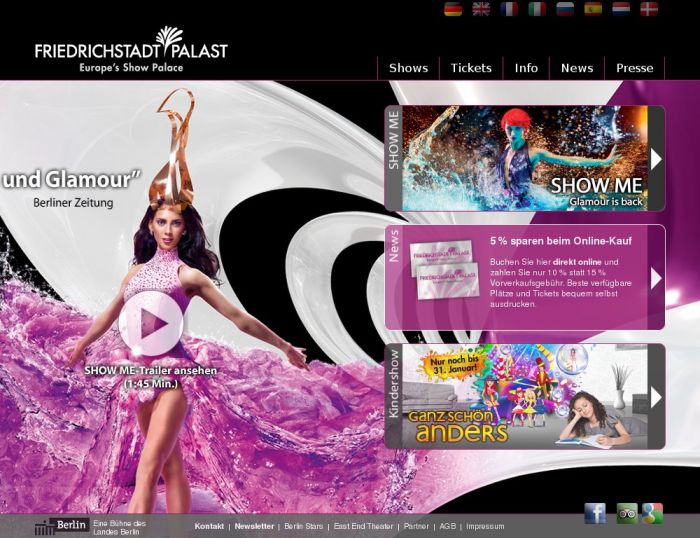700x538 pixels.
Task: Switch site language to English UK flag
Action: click(x=481, y=9)
